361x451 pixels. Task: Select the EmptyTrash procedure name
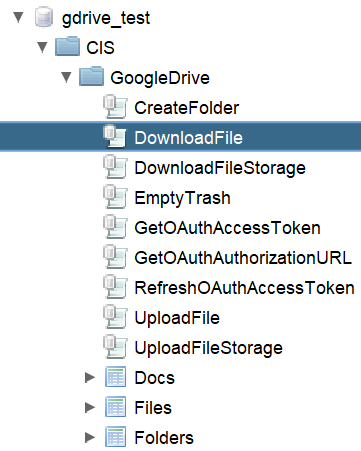[x=182, y=199]
